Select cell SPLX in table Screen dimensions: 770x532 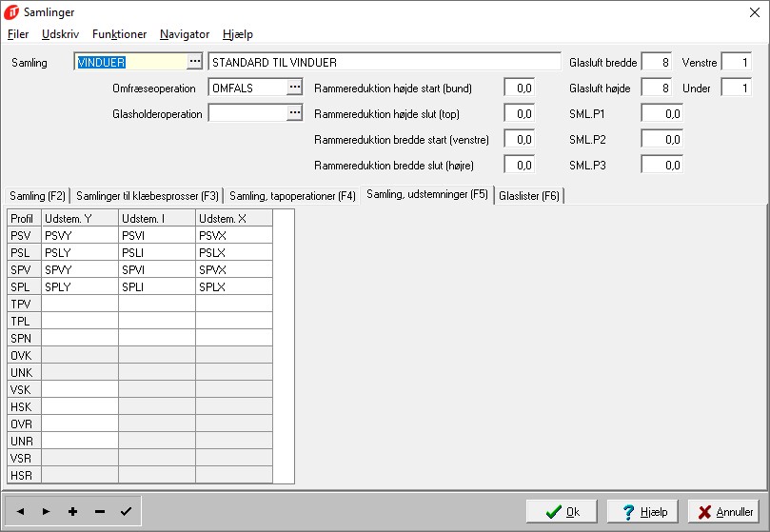coord(234,286)
